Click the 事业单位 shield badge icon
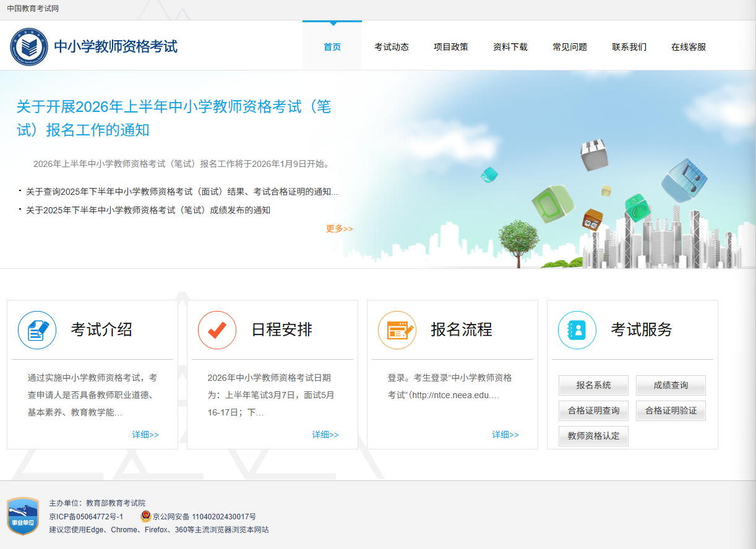 [x=23, y=516]
